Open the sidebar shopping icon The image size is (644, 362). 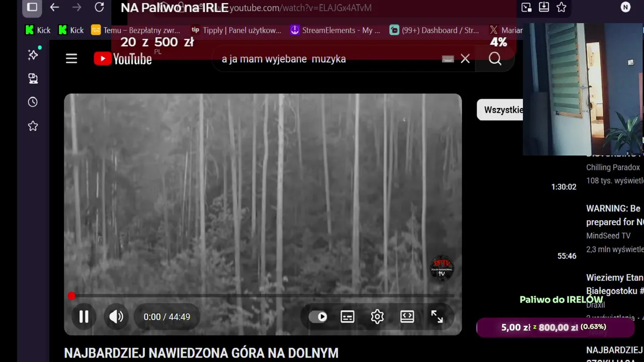pyautogui.click(x=33, y=78)
